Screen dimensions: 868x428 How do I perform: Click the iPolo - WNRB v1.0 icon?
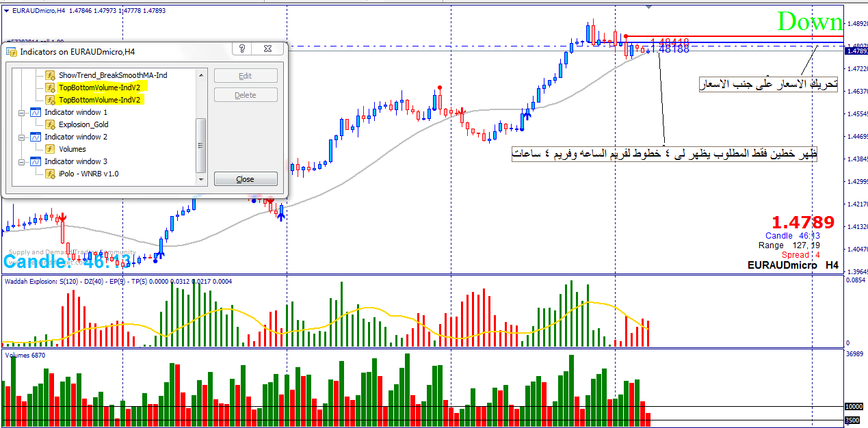coord(50,174)
